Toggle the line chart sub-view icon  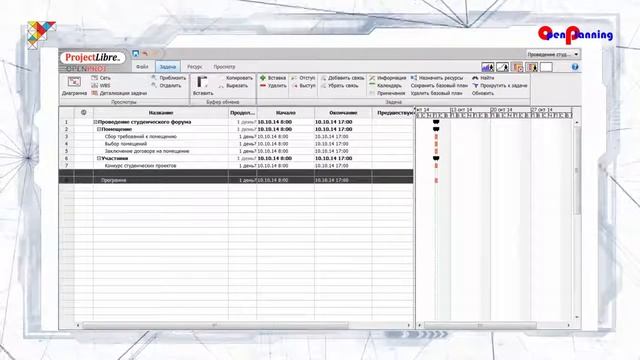point(502,67)
